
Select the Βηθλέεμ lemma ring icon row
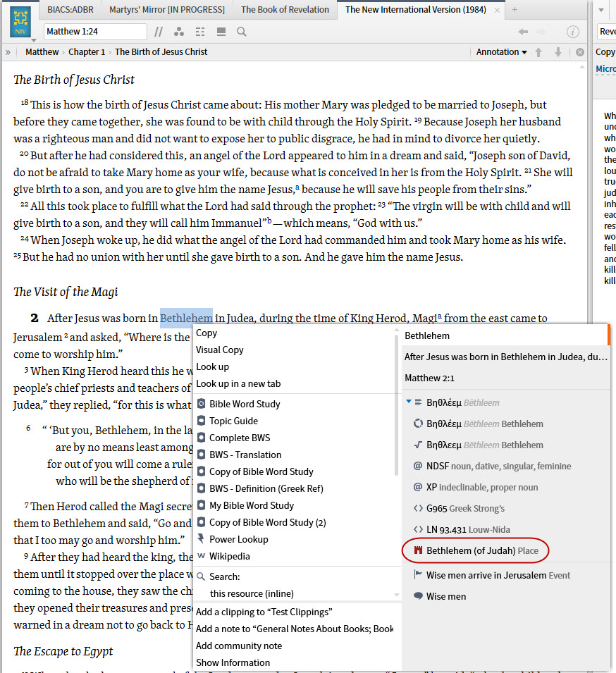(505, 424)
